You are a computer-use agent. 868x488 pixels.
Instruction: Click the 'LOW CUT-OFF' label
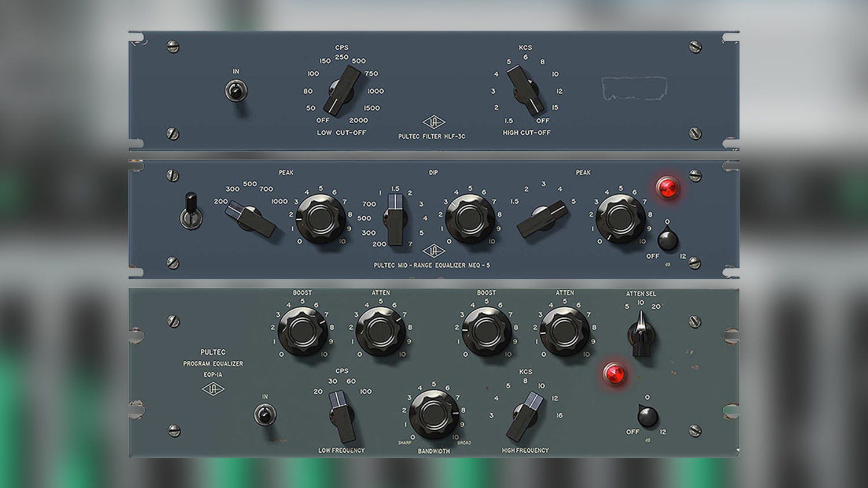[x=341, y=132]
